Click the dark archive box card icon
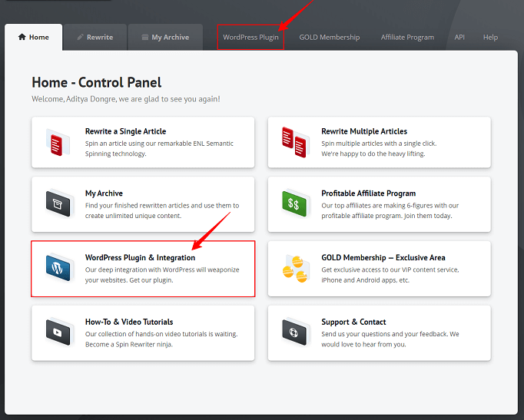The image size is (524, 420). [x=58, y=203]
